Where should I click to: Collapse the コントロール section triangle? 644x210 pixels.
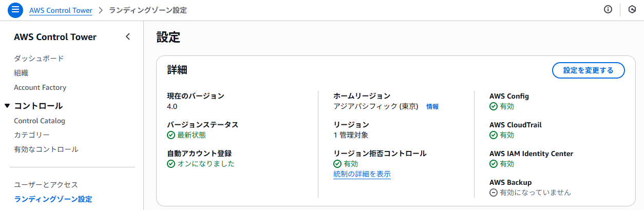7,106
